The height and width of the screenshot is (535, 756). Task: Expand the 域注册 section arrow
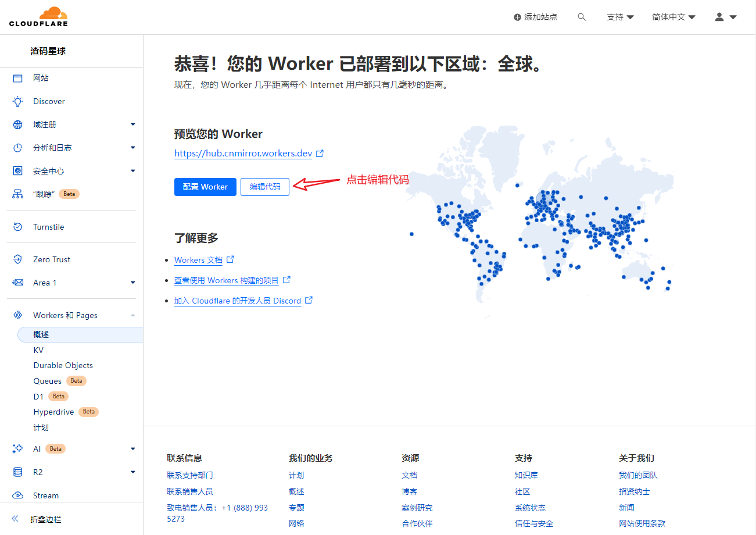click(x=133, y=124)
